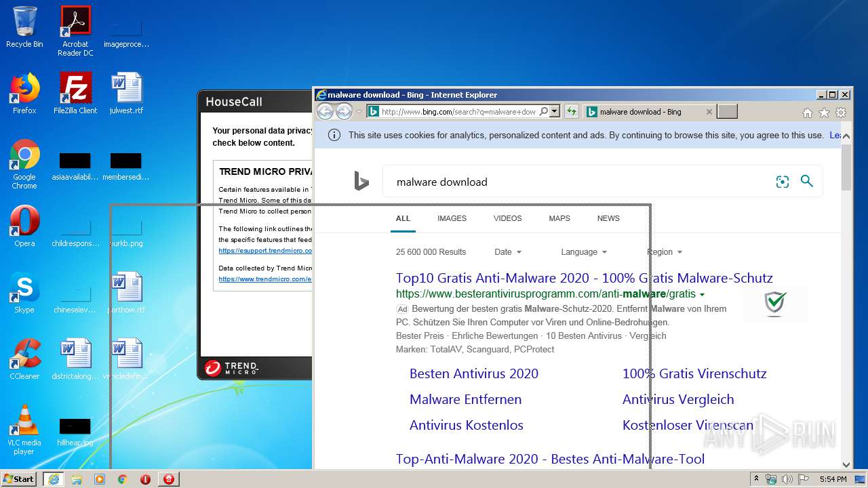Click the Bing search input field
The width and height of the screenshot is (868, 488).
pyautogui.click(x=576, y=182)
